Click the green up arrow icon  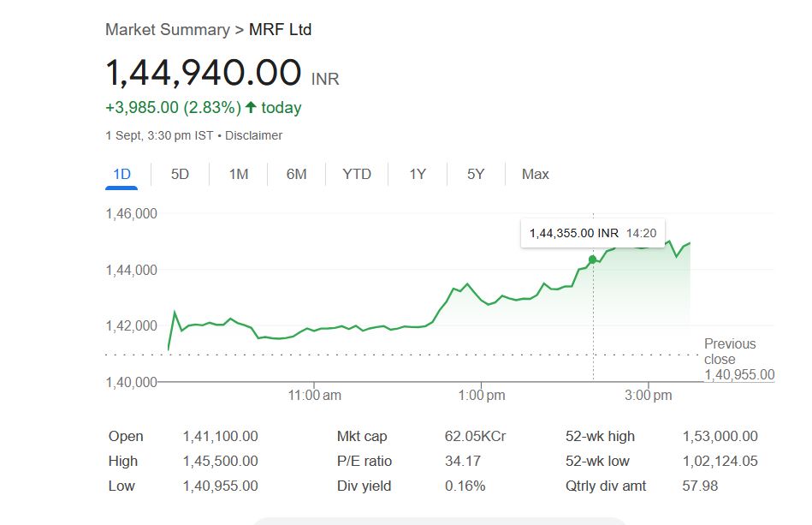pyautogui.click(x=251, y=108)
